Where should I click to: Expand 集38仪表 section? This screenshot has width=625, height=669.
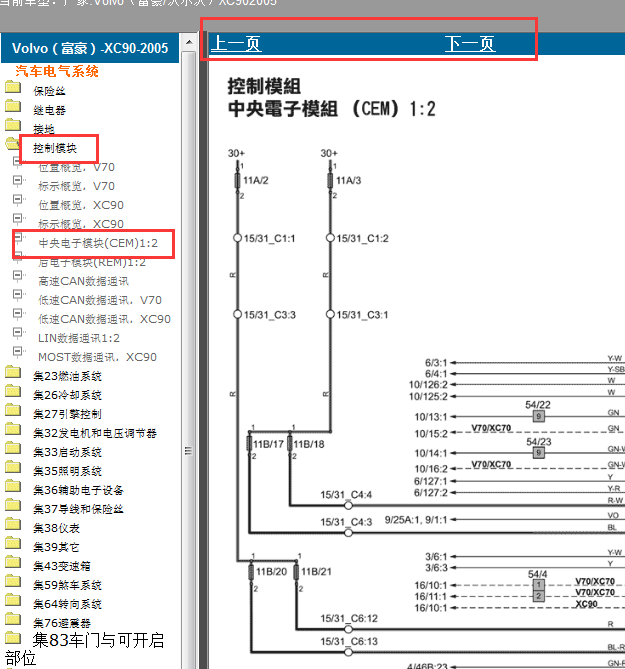[x=56, y=528]
